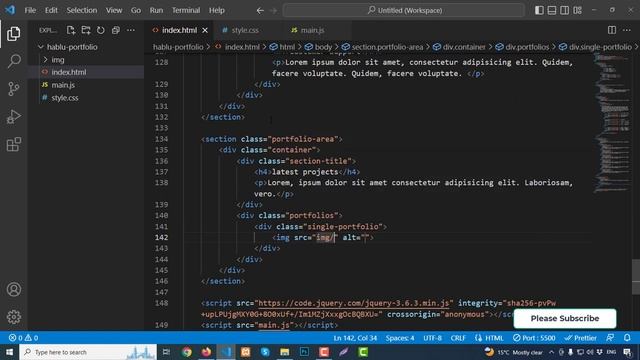Viewport: 640px width, 360px height.
Task: Open the Explorer view in activity bar
Action: pos(13,33)
